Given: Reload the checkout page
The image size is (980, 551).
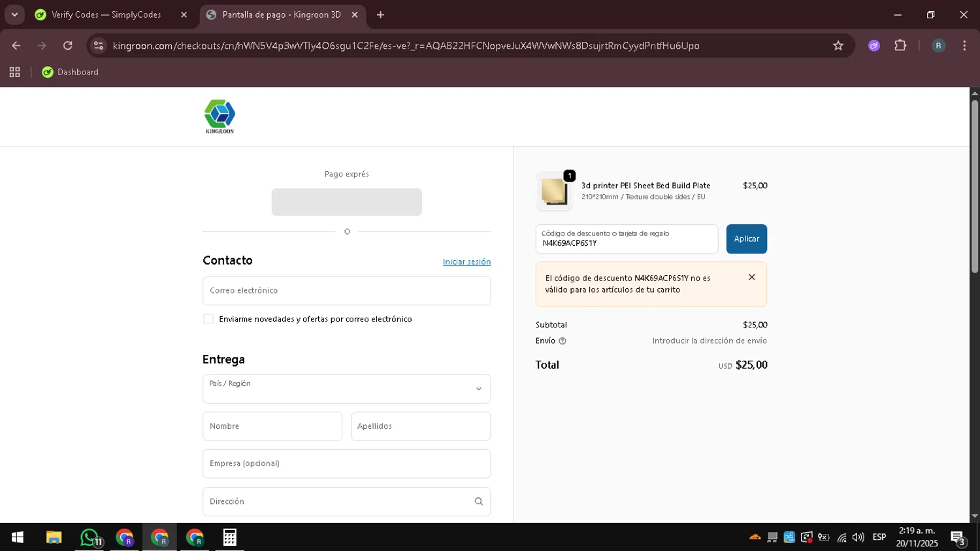Looking at the screenshot, I should (x=68, y=46).
